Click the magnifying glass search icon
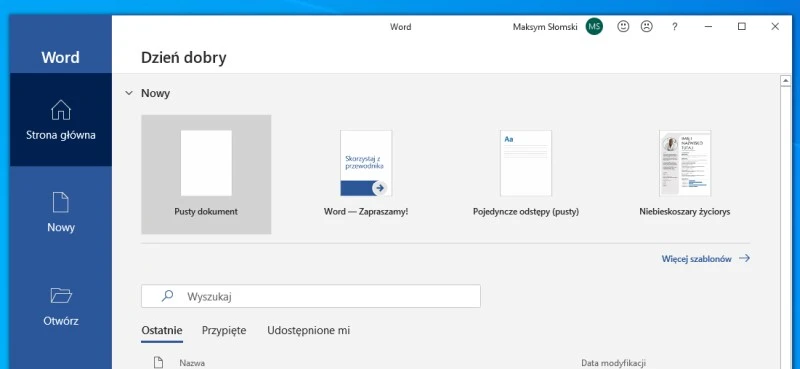This screenshot has height=369, width=800. pyautogui.click(x=167, y=296)
